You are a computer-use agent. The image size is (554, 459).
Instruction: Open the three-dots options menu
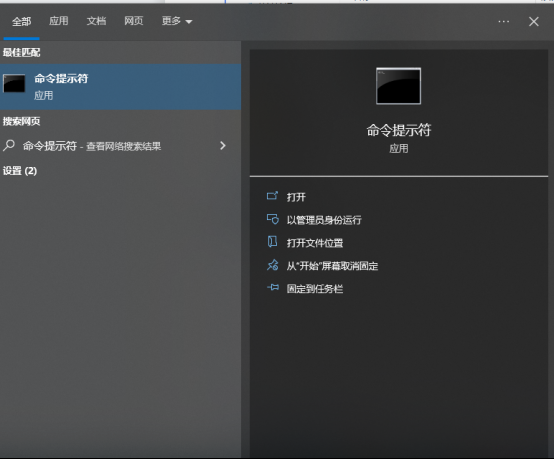pyautogui.click(x=503, y=22)
